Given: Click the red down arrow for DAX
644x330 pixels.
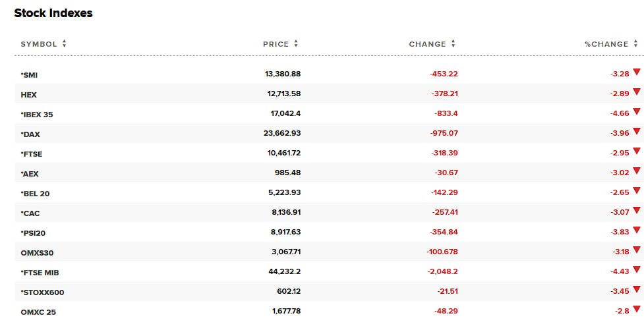Looking at the screenshot, I should tap(637, 131).
